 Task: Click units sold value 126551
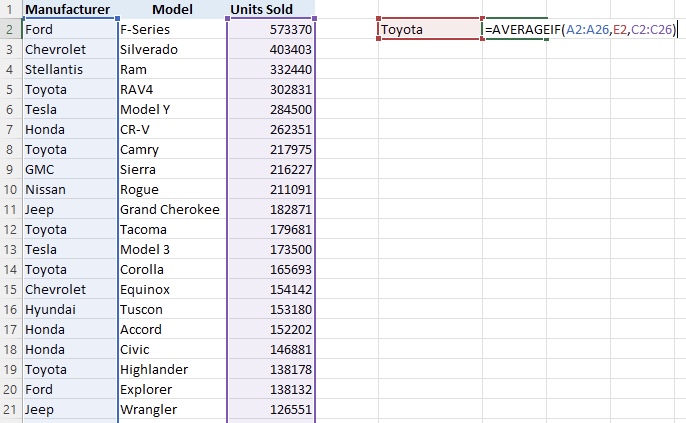pyautogui.click(x=271, y=409)
